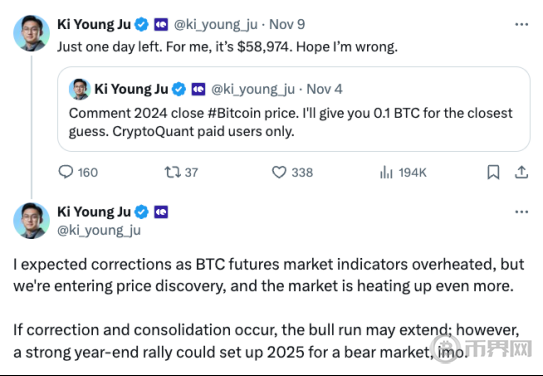Open the top tweet's three-dot menu
Viewport: 543px width, 376px height.
pos(521,24)
